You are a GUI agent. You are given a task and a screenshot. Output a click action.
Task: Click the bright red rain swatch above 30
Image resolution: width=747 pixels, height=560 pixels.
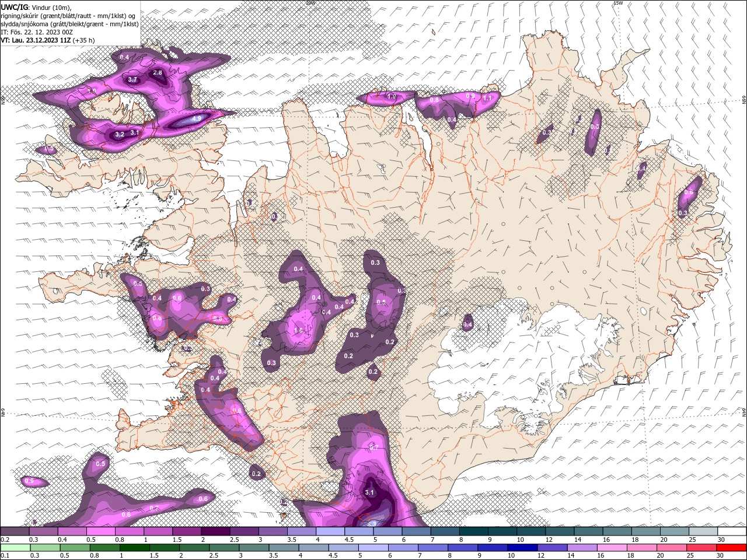point(731,548)
